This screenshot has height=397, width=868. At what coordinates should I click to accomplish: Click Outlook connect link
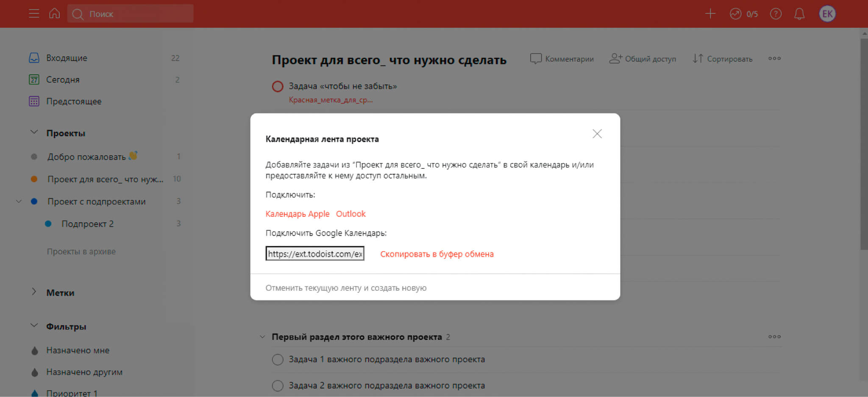click(351, 214)
